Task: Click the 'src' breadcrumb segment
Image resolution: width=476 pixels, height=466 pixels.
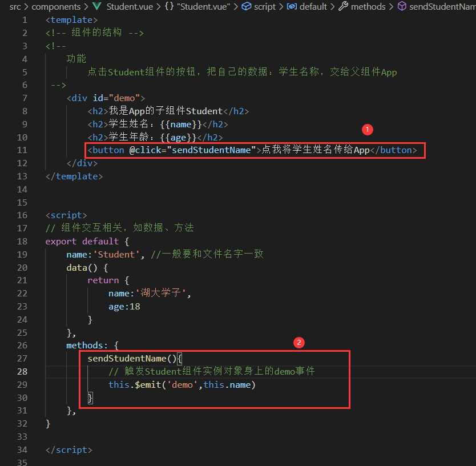Action: [15, 7]
